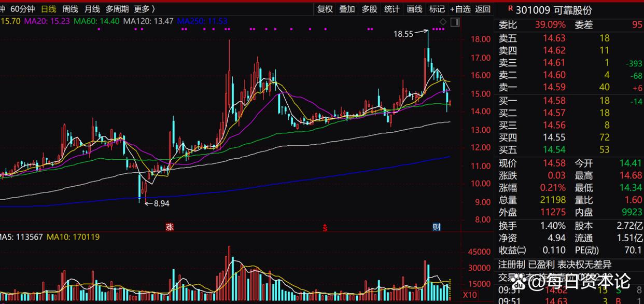Image resolution: width=644 pixels, height=304 pixels.
Task: Click the volume MA10: 170119 label
Action: 73,237
